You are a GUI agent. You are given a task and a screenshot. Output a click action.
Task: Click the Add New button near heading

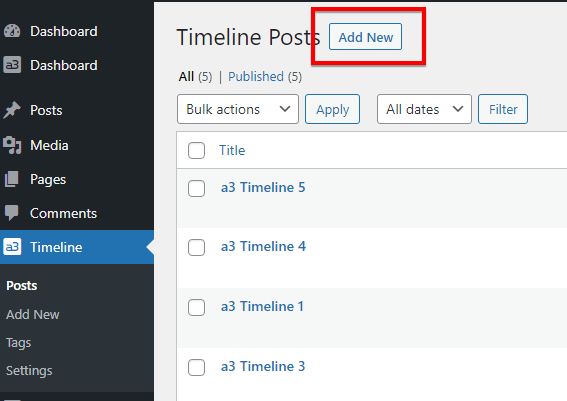pyautogui.click(x=365, y=37)
